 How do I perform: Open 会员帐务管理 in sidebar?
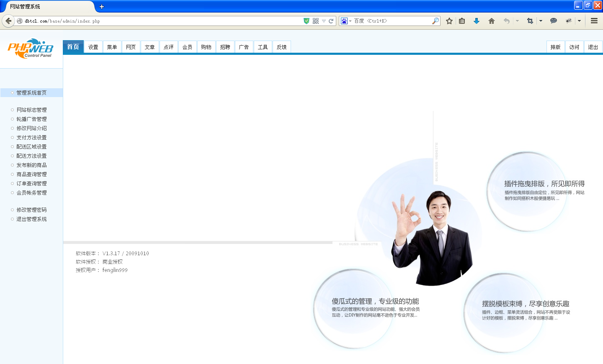pyautogui.click(x=31, y=193)
